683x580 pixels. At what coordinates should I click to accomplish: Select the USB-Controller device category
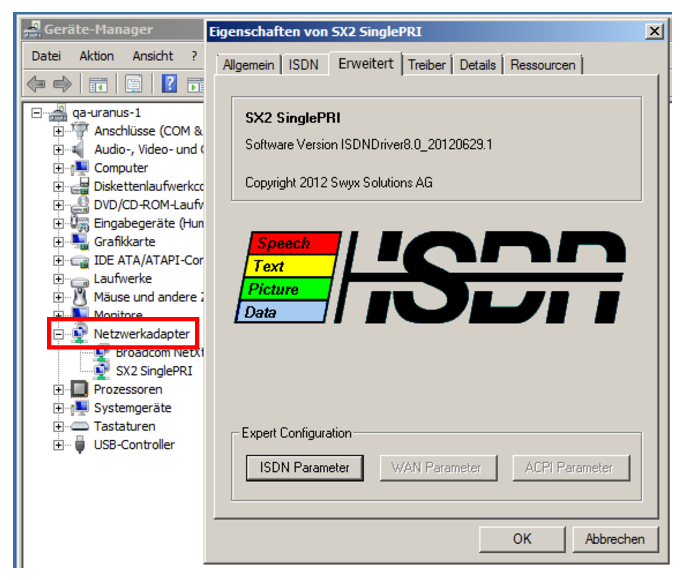click(x=133, y=445)
